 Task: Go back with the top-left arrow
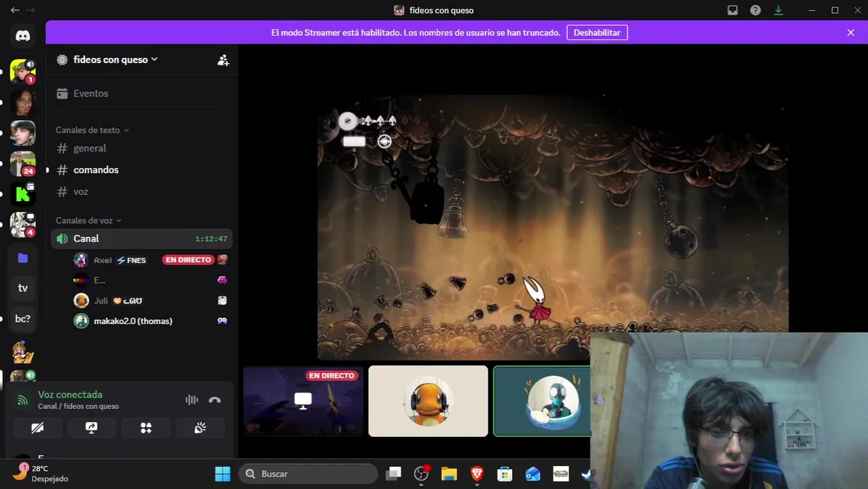tap(15, 10)
